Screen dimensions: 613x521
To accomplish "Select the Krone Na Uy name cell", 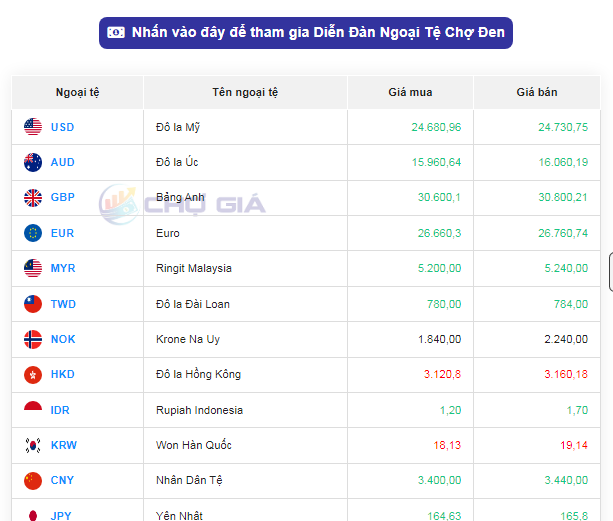I will [245, 339].
